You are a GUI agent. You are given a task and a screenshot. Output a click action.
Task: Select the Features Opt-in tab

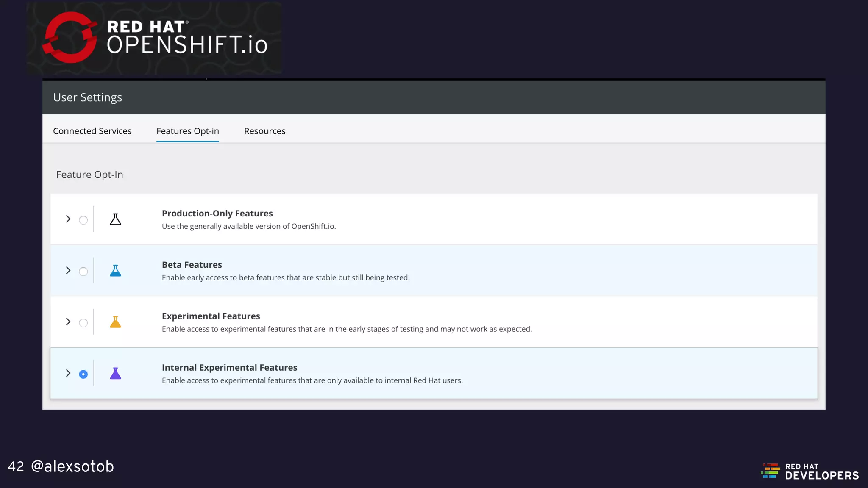[187, 131]
